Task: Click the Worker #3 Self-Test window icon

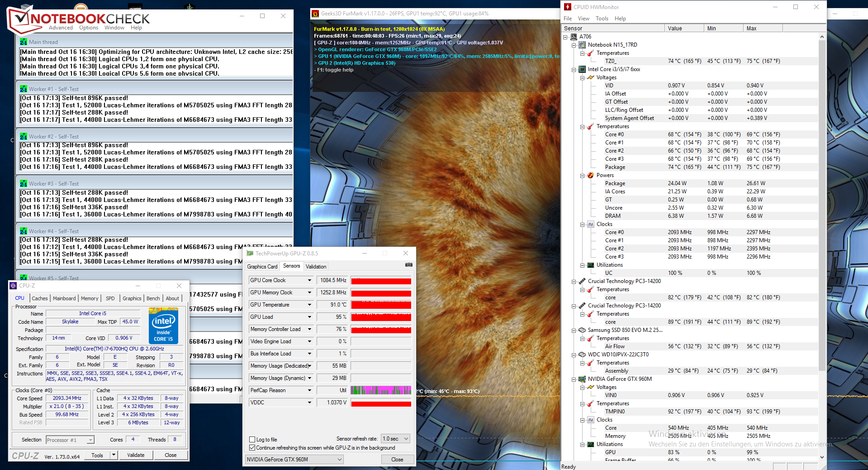Action: [24, 183]
